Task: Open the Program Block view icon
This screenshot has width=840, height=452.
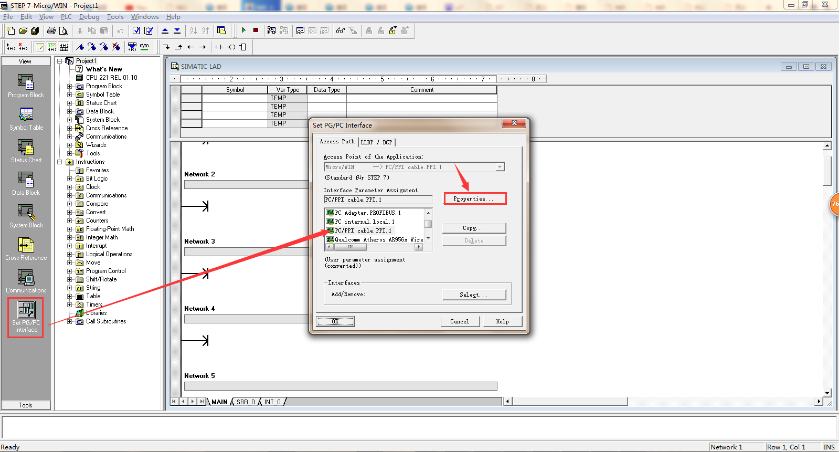Action: click(26, 86)
